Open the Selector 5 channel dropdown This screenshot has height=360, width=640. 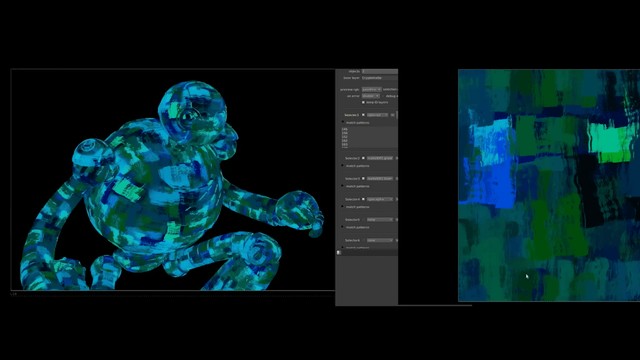380,220
